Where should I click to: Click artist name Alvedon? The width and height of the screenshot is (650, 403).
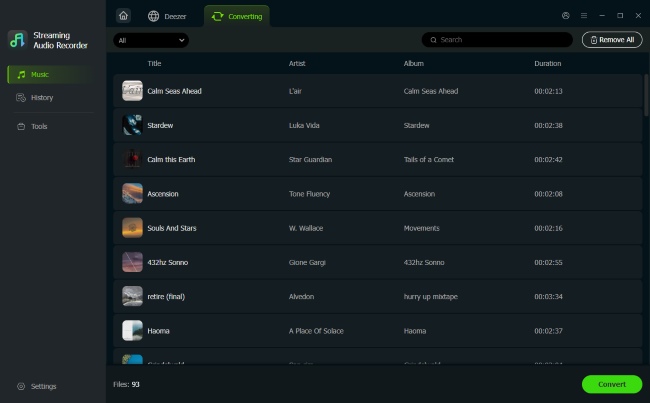click(301, 296)
